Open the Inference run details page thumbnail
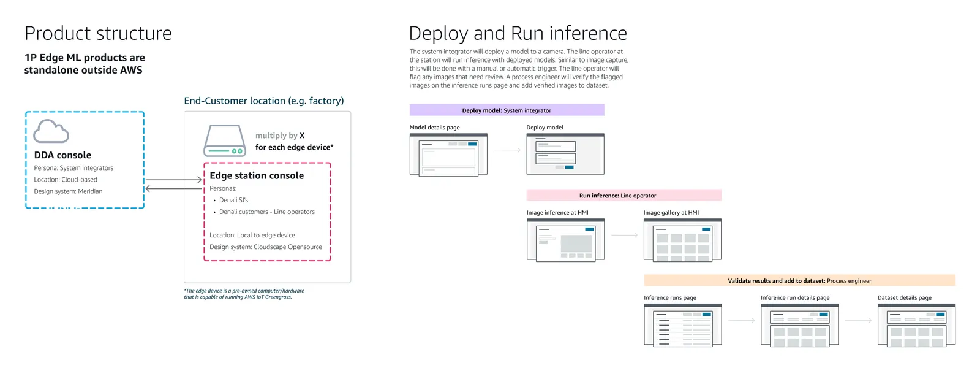 coord(799,325)
